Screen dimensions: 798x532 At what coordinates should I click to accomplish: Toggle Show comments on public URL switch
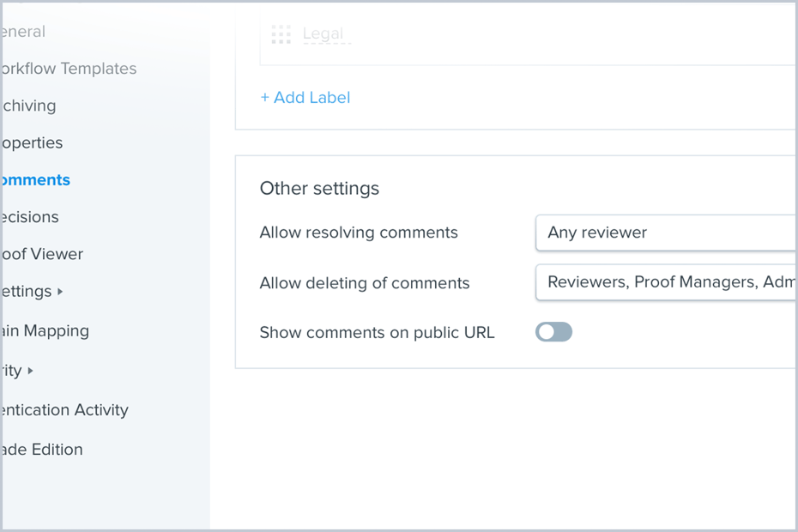(553, 332)
